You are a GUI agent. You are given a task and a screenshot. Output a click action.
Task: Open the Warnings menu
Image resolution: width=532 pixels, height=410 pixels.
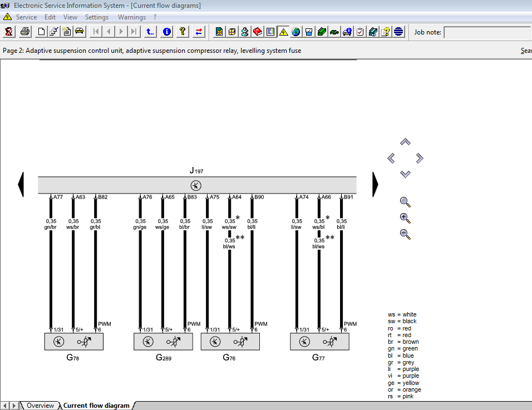(x=132, y=17)
